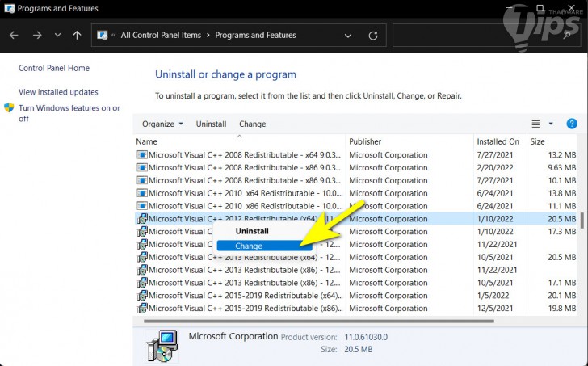
Task: Open the Help question mark icon
Action: (572, 124)
